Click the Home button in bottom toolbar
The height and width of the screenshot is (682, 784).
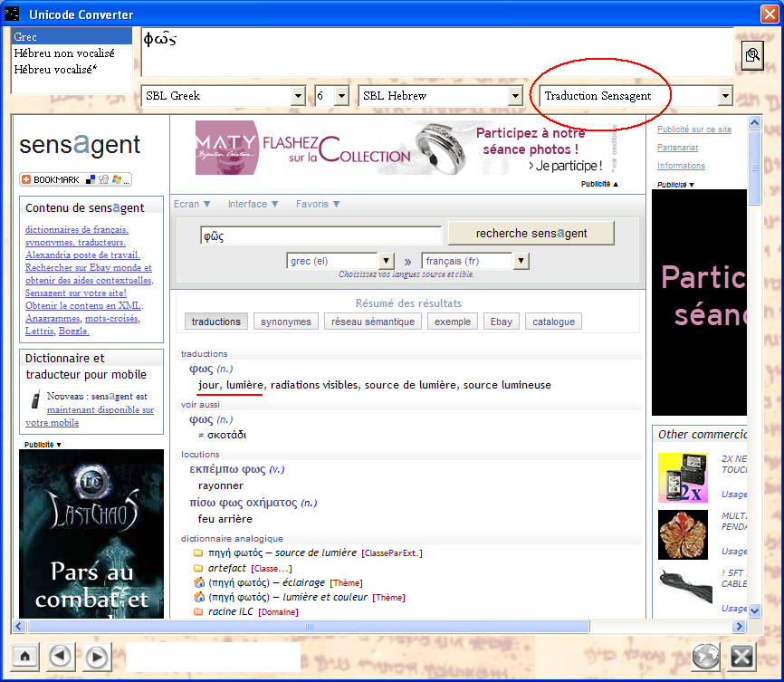coord(25,656)
